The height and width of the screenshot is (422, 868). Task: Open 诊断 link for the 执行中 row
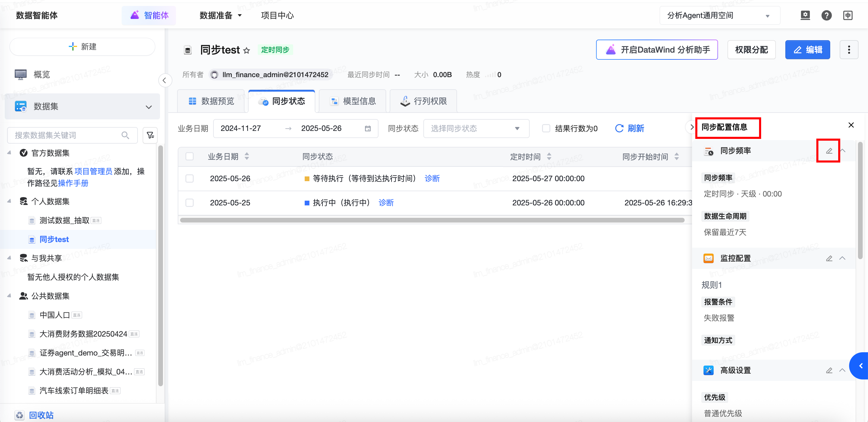point(386,203)
